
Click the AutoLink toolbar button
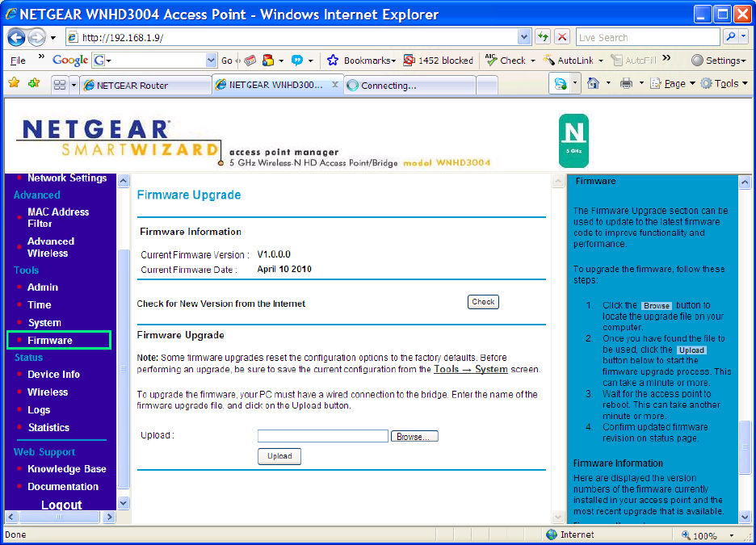[569, 61]
